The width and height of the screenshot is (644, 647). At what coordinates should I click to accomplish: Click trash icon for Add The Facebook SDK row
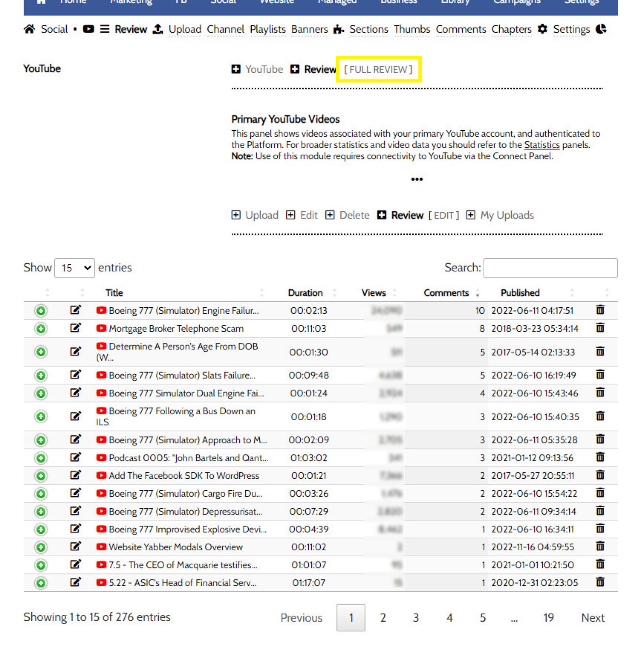(x=600, y=476)
